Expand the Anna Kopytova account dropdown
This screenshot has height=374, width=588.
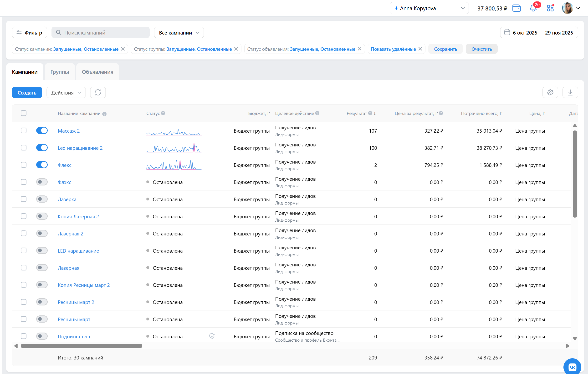click(x=429, y=8)
